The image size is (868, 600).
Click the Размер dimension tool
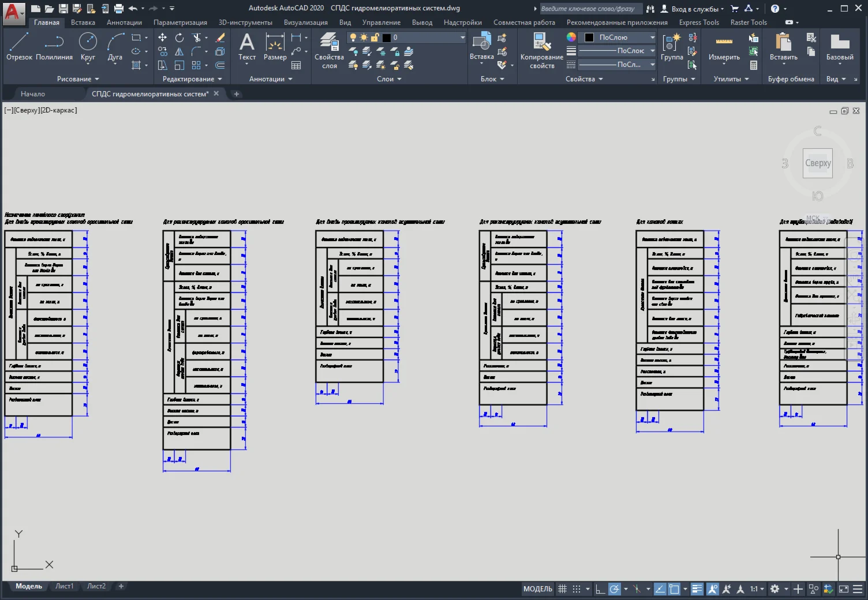[275, 47]
